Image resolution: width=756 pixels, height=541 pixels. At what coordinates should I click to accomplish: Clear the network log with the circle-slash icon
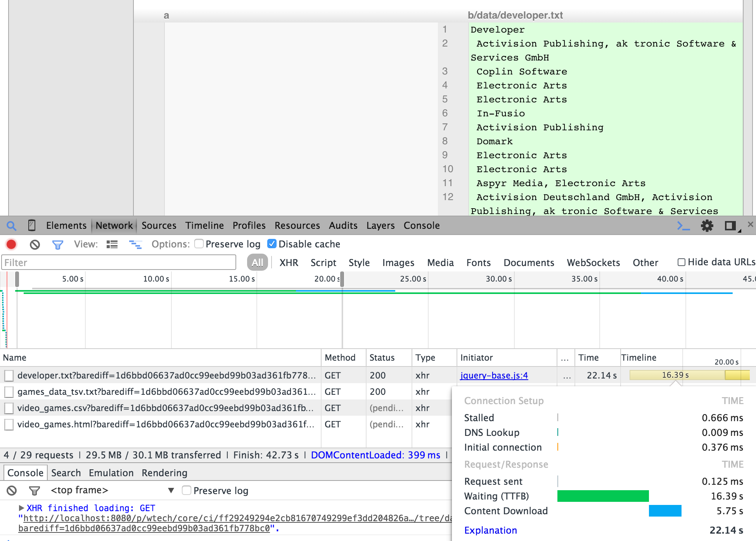[x=35, y=244]
